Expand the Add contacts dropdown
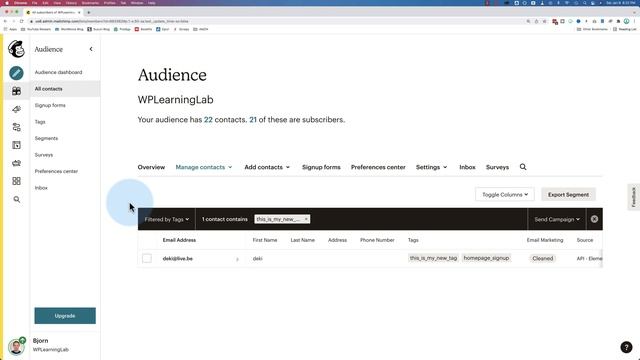 [x=267, y=167]
